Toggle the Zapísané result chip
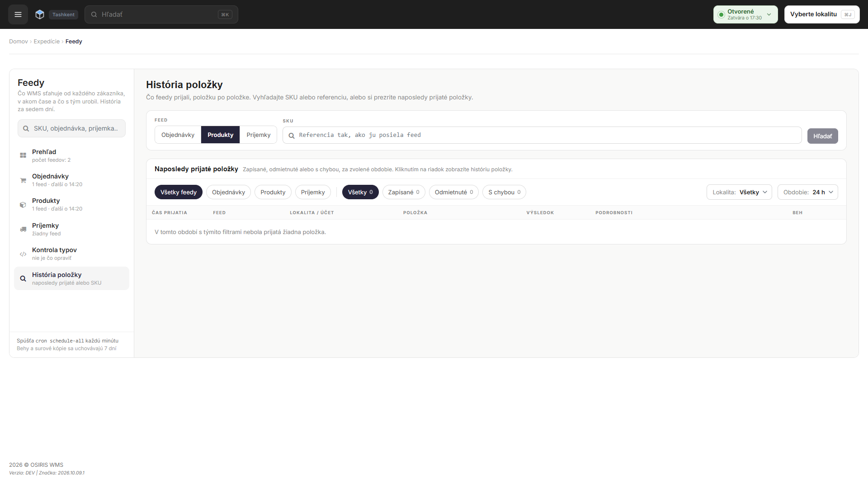Image resolution: width=868 pixels, height=488 pixels. pos(404,192)
